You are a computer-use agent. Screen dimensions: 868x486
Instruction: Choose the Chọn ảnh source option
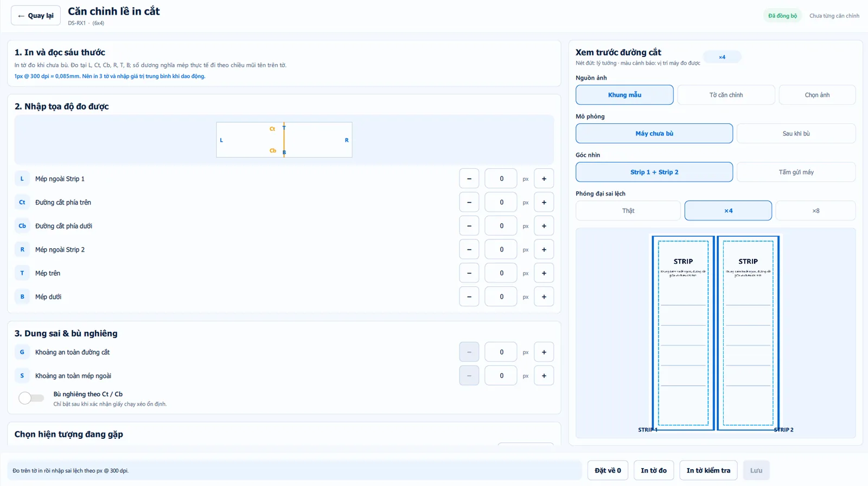pos(817,95)
